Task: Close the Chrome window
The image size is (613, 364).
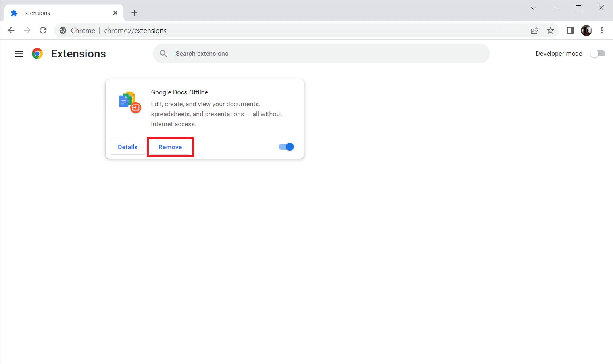Action: 601,8
